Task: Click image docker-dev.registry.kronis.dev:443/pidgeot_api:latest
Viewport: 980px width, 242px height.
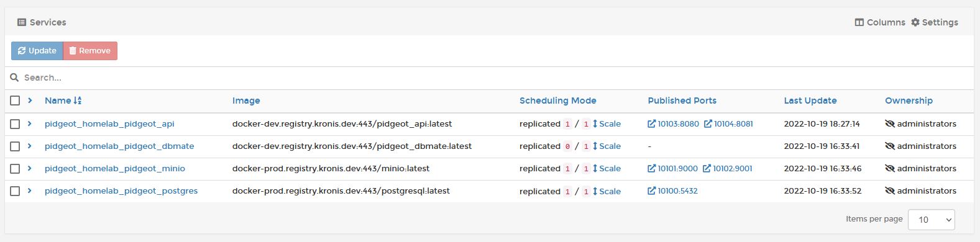Action: 342,124
